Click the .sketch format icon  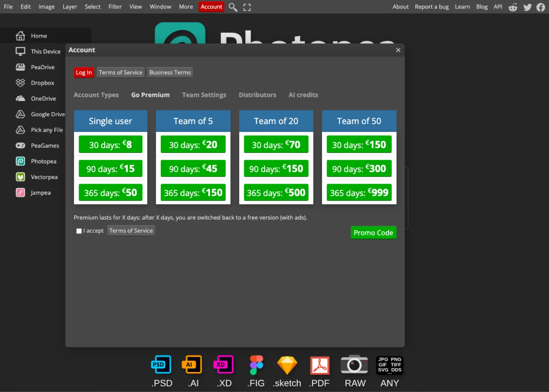tap(287, 365)
